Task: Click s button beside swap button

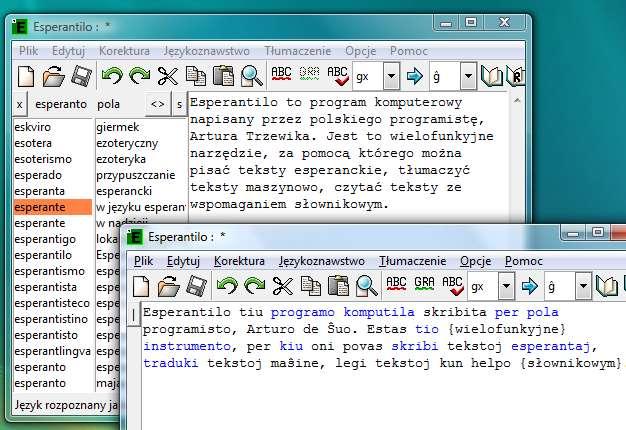Action: click(179, 104)
